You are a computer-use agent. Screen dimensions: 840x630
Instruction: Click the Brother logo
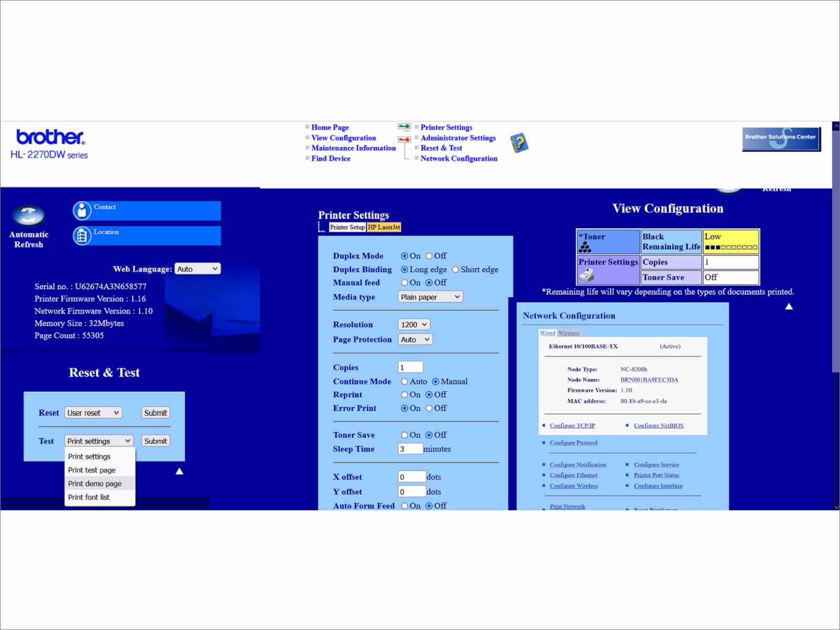point(50,136)
